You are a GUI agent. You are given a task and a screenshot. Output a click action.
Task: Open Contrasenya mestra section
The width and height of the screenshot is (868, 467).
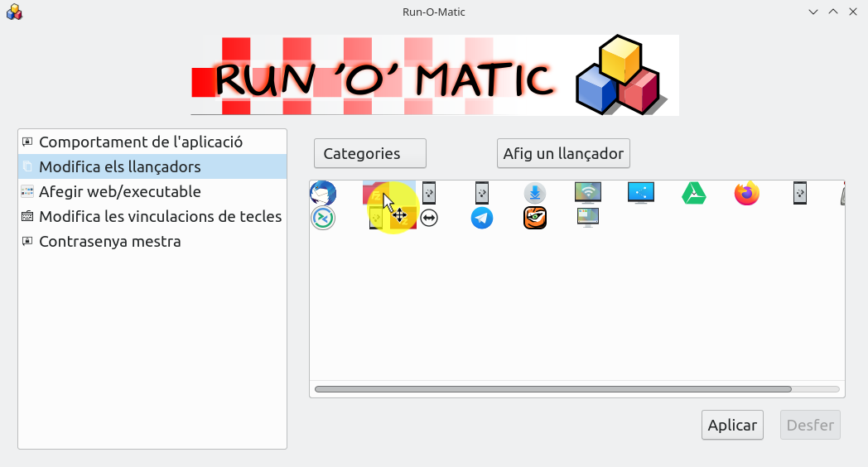[x=152, y=241]
